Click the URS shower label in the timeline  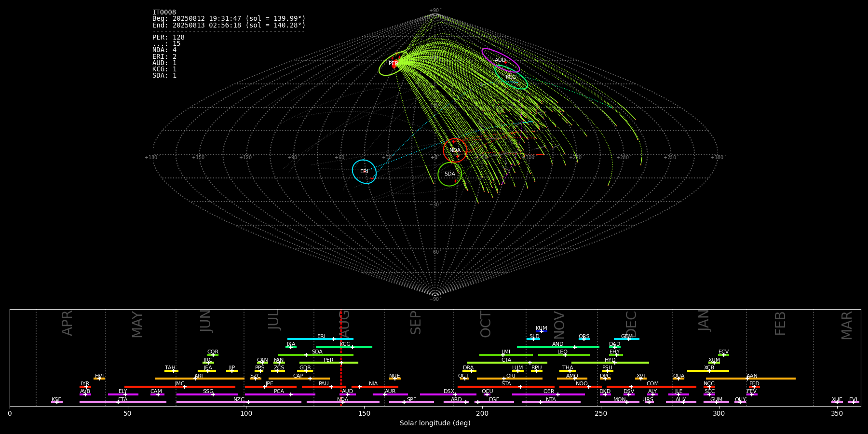pyautogui.click(x=648, y=399)
